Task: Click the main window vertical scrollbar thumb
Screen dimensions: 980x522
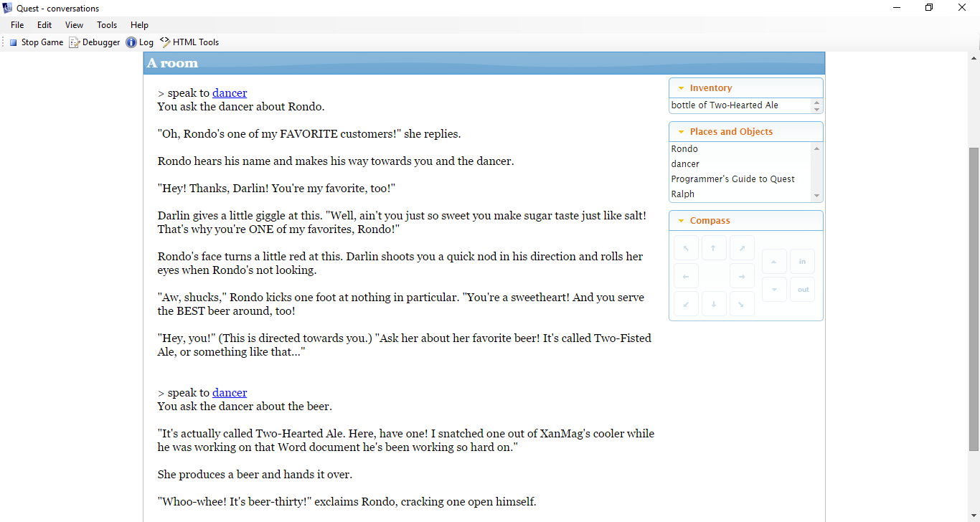Action: pyautogui.click(x=974, y=299)
